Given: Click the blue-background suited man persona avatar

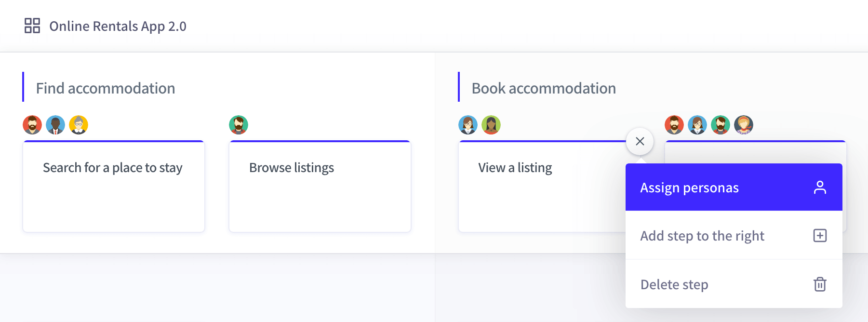Looking at the screenshot, I should coord(55,125).
